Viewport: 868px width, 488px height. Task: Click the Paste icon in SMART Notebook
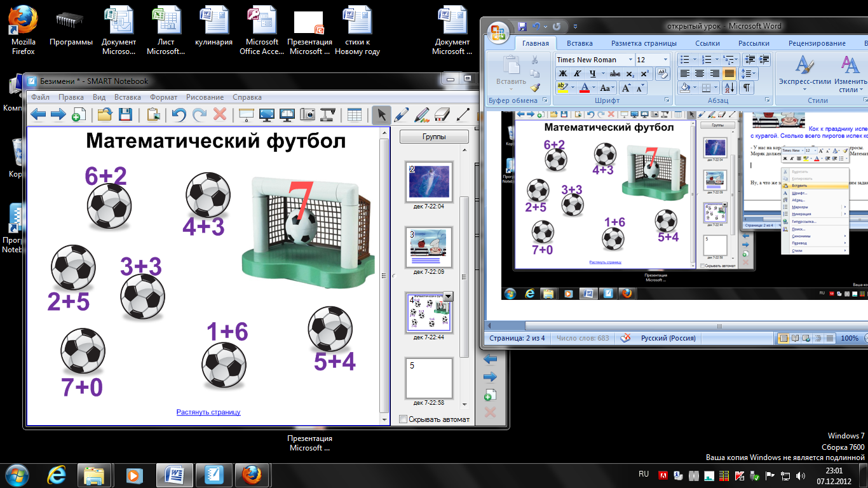pos(153,114)
